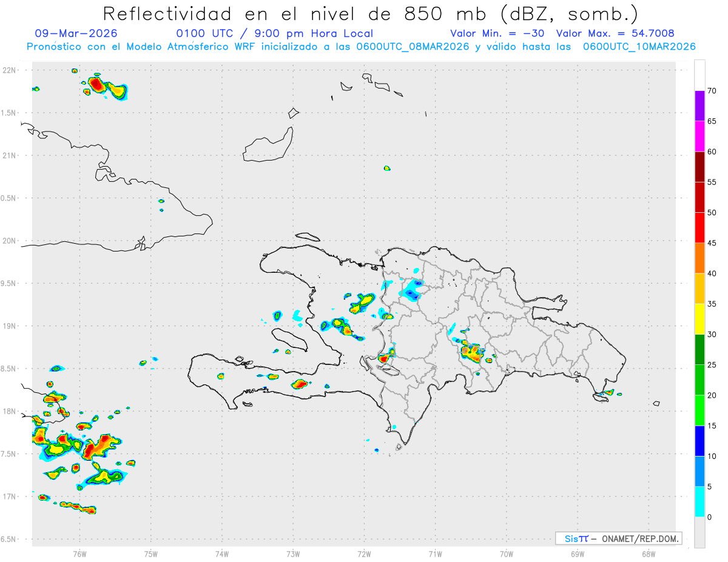
Task: Click the colorbar label "50"
Action: click(712, 213)
